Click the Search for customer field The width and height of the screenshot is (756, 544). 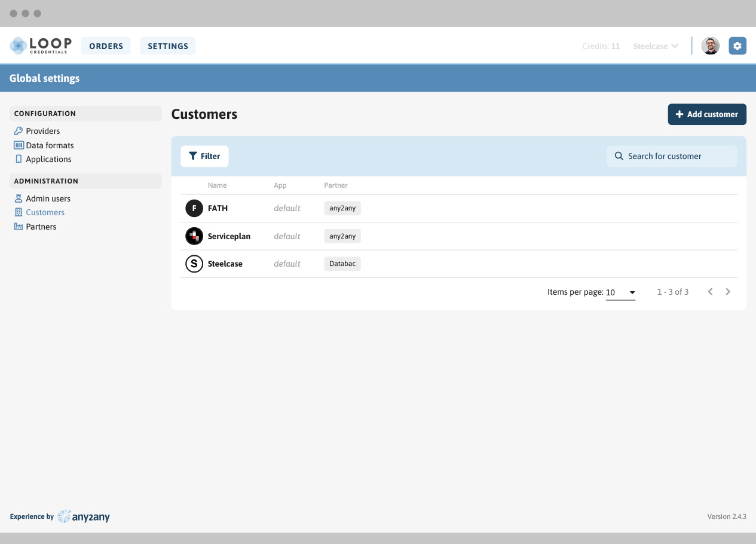(672, 156)
